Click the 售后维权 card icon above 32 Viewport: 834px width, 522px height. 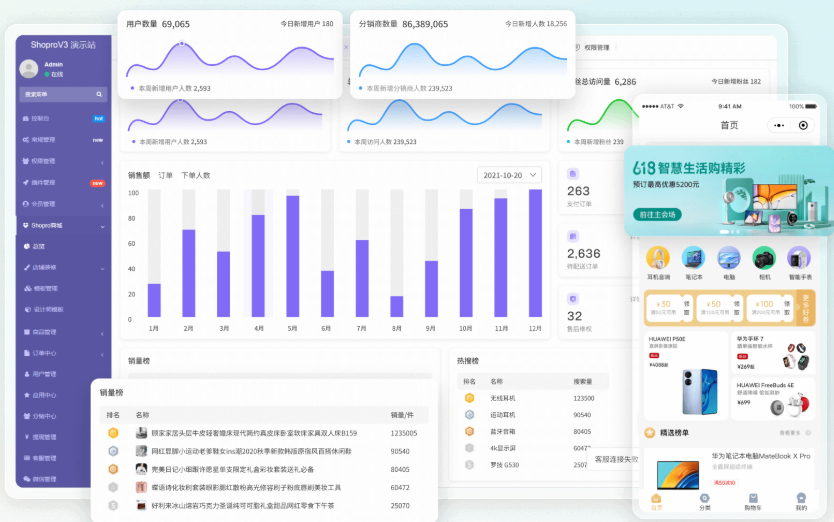573,298
